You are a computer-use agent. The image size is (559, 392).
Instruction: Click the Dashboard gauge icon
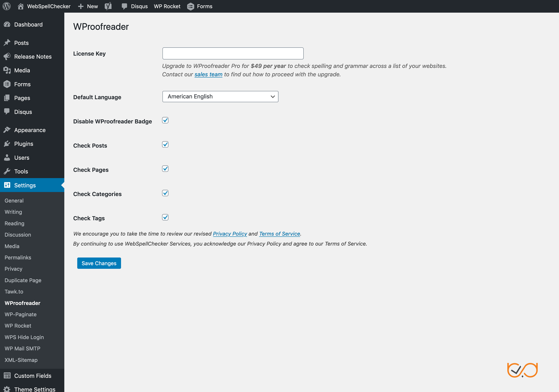pyautogui.click(x=7, y=24)
